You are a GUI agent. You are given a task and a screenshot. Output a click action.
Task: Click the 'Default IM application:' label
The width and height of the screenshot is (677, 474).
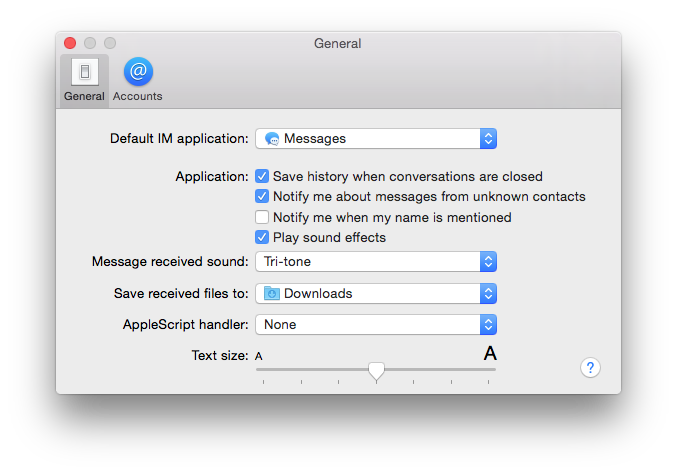179,139
